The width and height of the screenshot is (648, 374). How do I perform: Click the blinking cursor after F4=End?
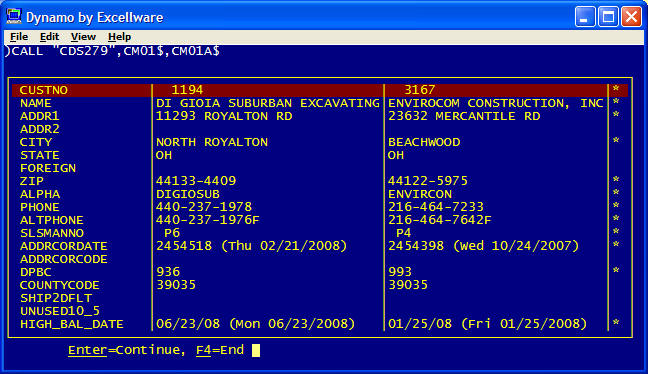click(x=256, y=350)
